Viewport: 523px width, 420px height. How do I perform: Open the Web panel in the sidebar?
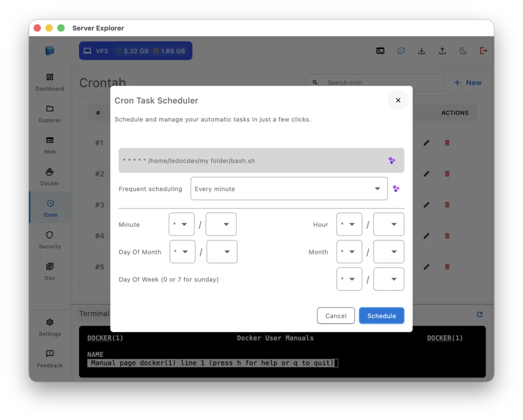click(x=50, y=145)
